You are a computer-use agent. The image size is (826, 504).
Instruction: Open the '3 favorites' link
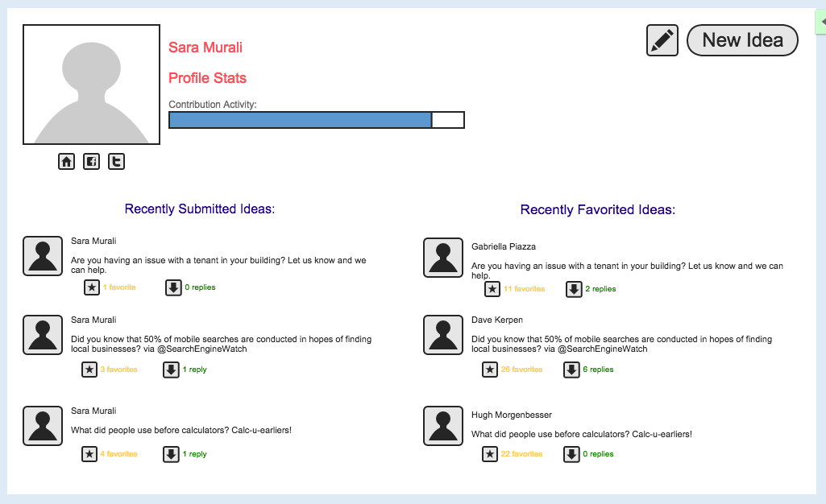[119, 370]
